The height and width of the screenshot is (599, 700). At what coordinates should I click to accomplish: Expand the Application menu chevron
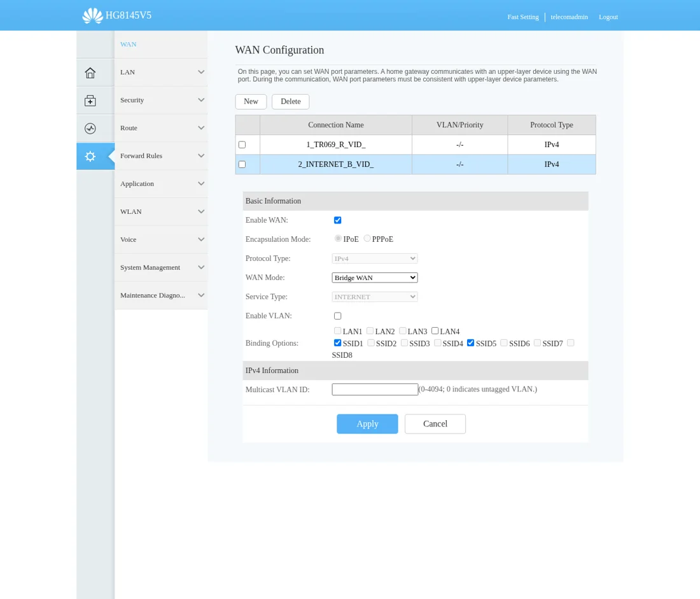point(201,183)
